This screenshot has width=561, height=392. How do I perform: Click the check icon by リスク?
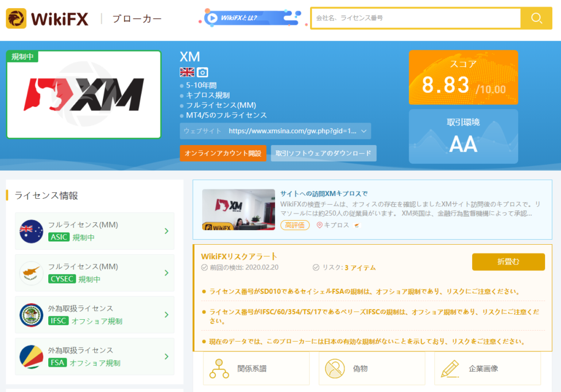316,268
